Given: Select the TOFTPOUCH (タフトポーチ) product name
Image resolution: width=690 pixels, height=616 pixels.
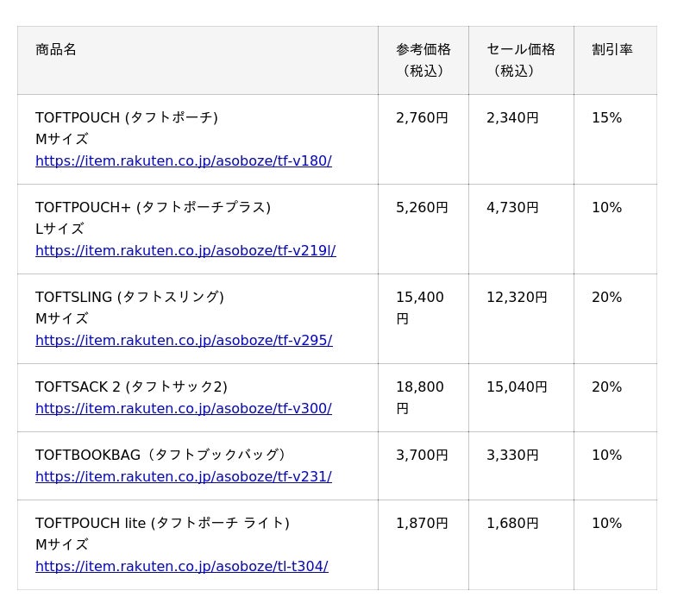Looking at the screenshot, I should pyautogui.click(x=127, y=117).
